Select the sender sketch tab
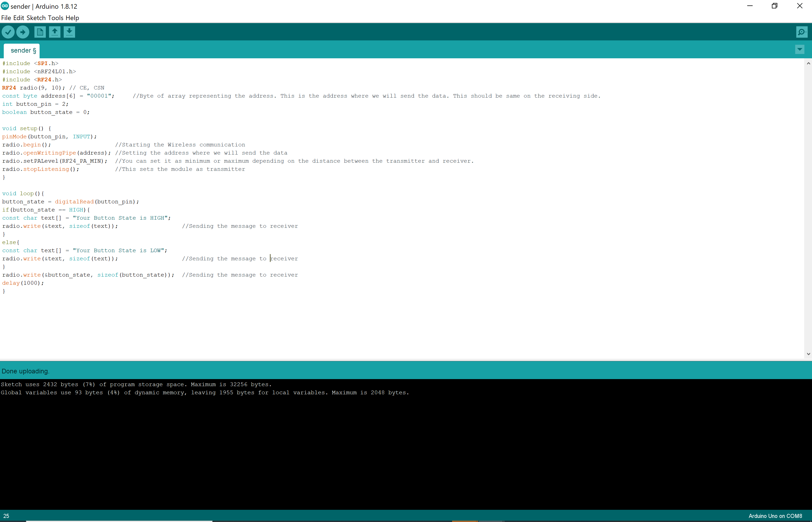Image resolution: width=812 pixels, height=522 pixels. 22,50
